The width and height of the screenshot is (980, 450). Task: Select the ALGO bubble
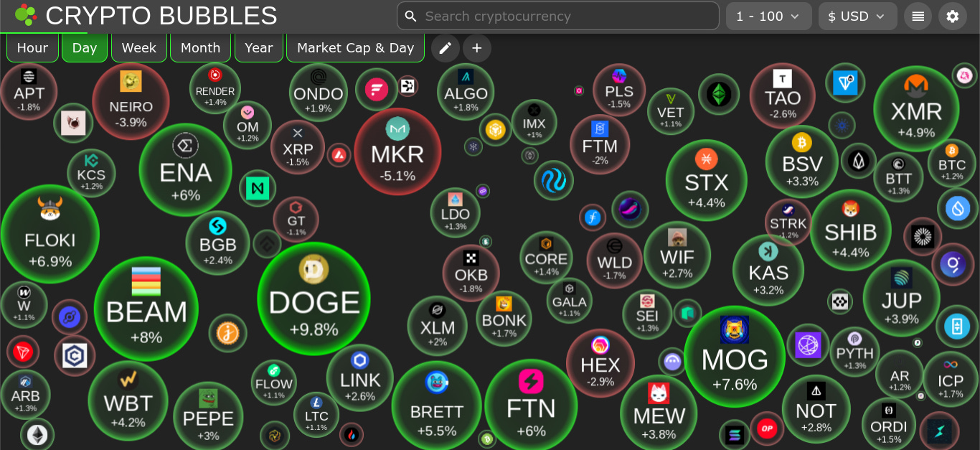coord(466,92)
